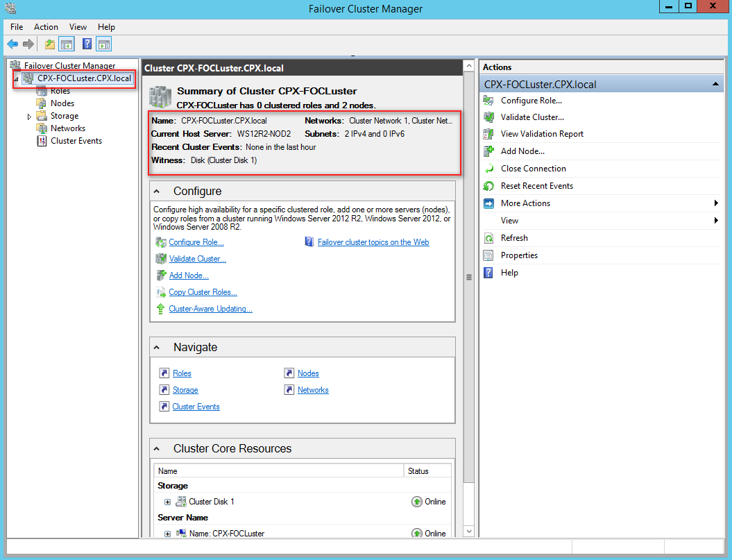Screen dimensions: 732x560
Task: Collapse the CPX-FOCLuster.CPX.local Actions group
Action: tap(715, 84)
